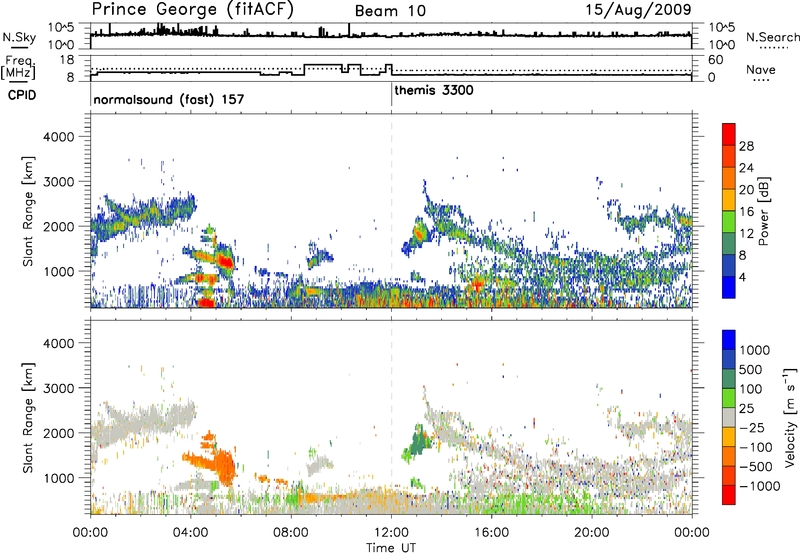This screenshot has height=554, width=800.
Task: Click the "−1000" Velocity colorbar value
Action: [759, 486]
